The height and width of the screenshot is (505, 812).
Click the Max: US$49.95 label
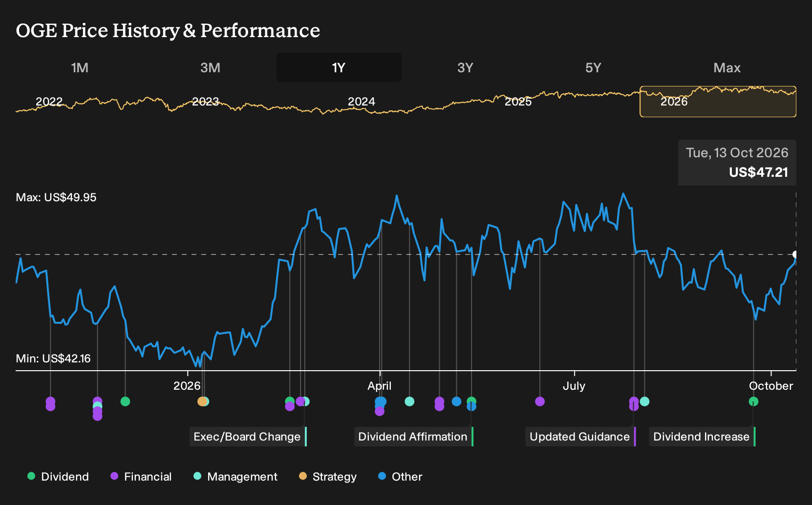[56, 197]
